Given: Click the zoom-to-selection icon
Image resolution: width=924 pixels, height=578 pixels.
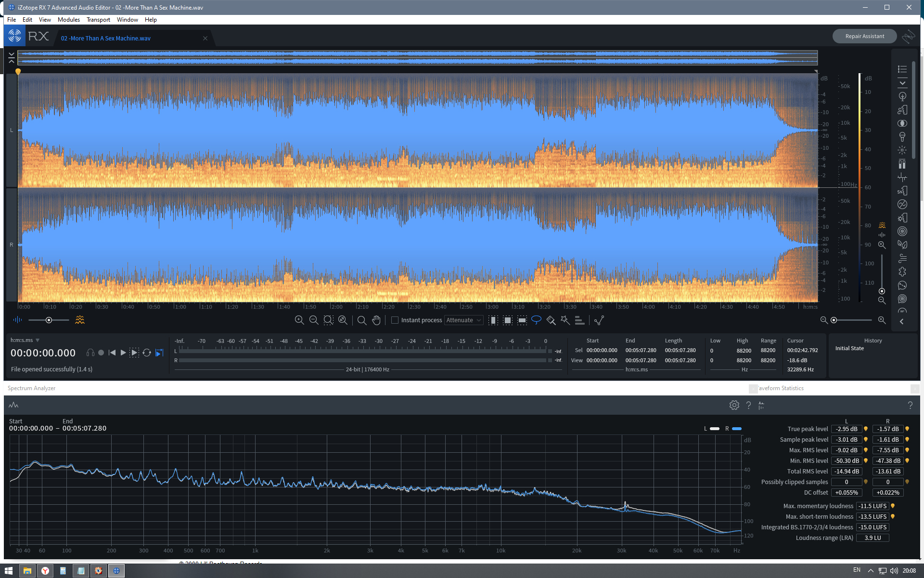Looking at the screenshot, I should click(328, 320).
